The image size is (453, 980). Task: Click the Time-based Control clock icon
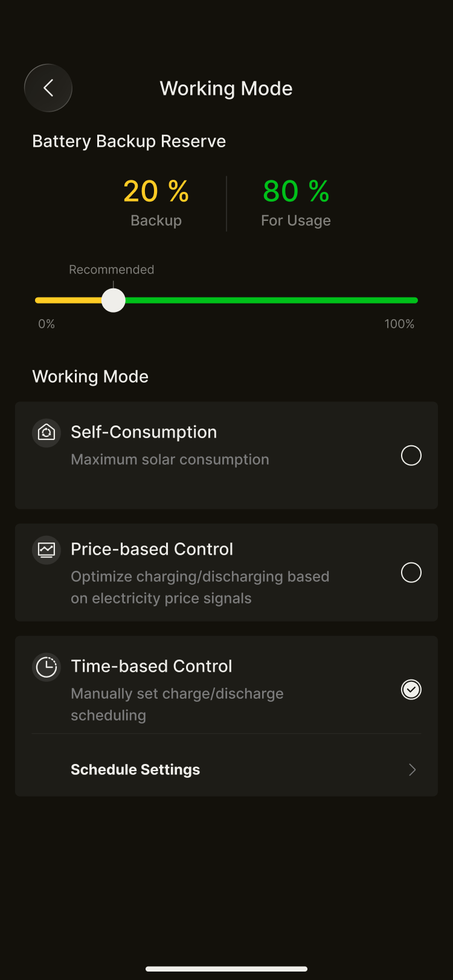pos(47,667)
